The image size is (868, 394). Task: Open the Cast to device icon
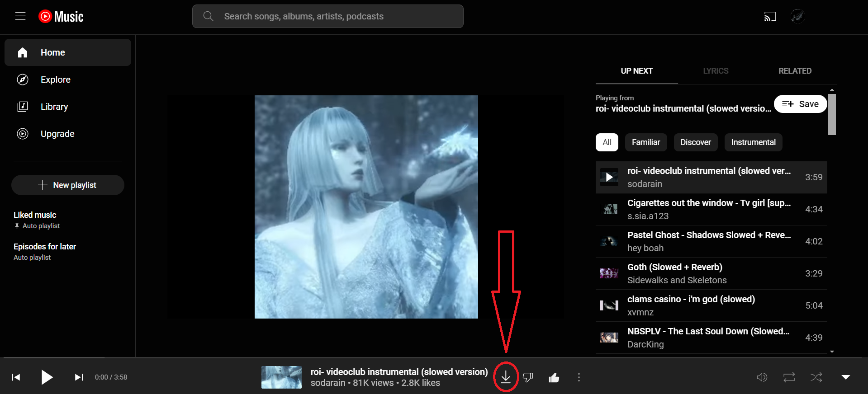coord(770,17)
